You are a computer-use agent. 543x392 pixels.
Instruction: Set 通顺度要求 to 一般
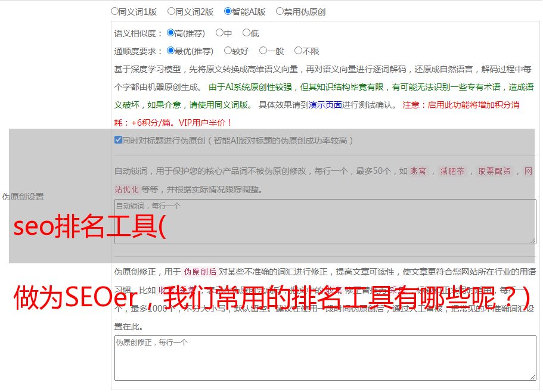point(263,51)
